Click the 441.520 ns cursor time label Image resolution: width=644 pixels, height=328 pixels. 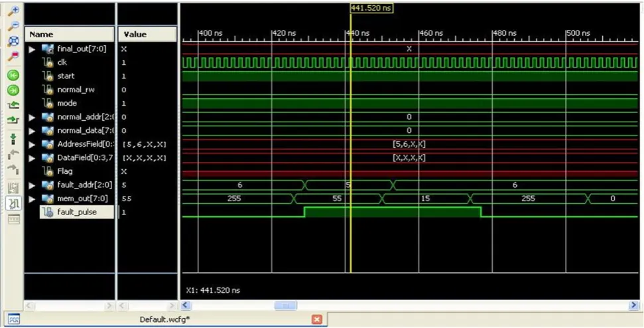(371, 8)
